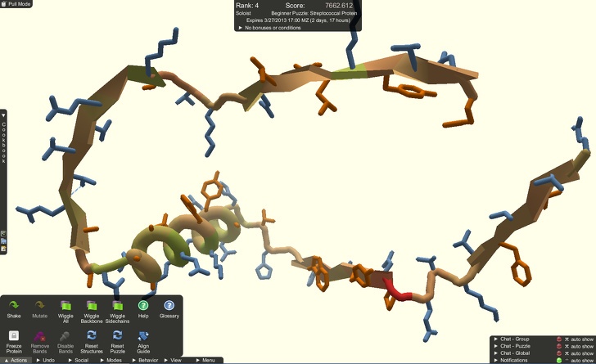Click the Freeze Protein icon
Image resolution: width=596 pixels, height=364 pixels.
14,335
